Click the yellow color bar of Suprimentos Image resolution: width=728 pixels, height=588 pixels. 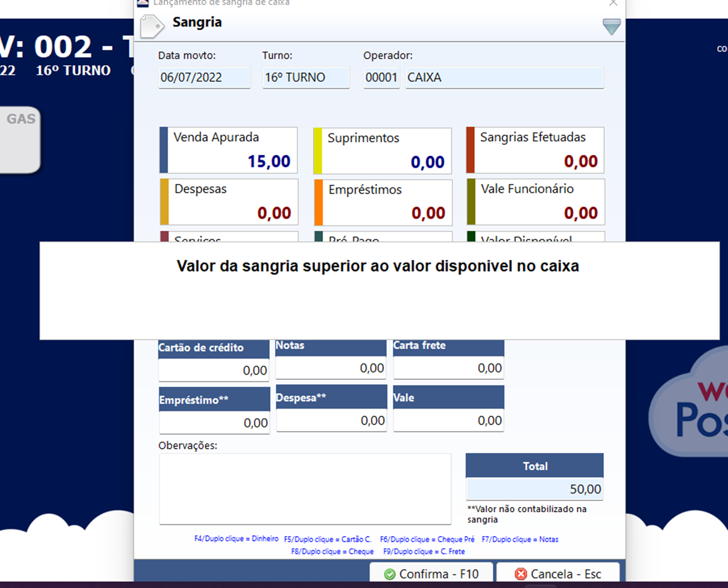(x=318, y=151)
